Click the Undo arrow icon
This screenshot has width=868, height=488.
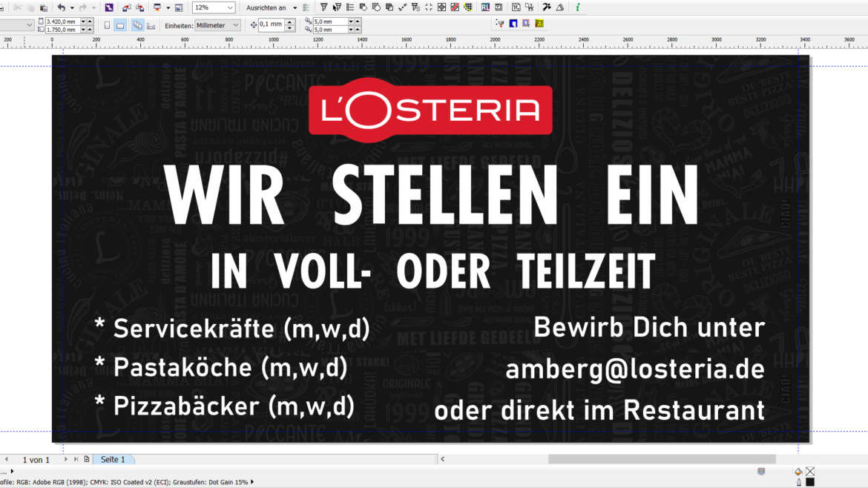point(62,7)
